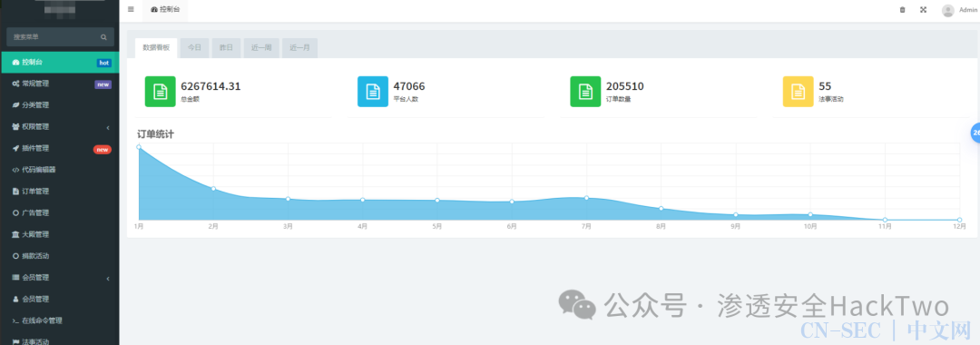This screenshot has width=980, height=345.
Task: Click the 订单数量 label
Action: [618, 99]
